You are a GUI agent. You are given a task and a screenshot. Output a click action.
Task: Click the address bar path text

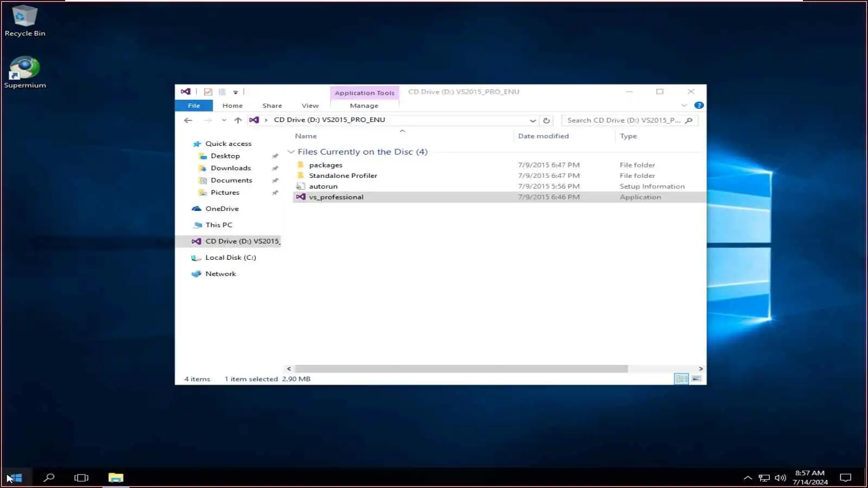tap(329, 120)
